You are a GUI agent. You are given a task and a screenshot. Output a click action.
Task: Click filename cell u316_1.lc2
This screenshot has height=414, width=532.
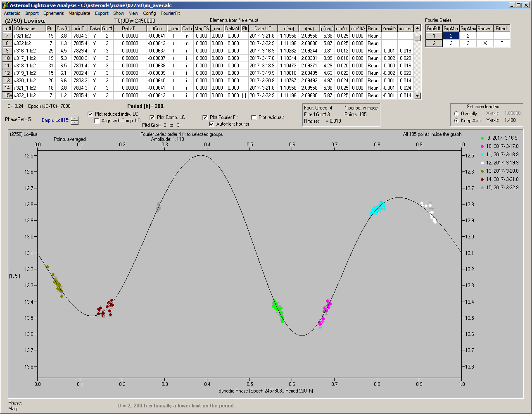29,51
